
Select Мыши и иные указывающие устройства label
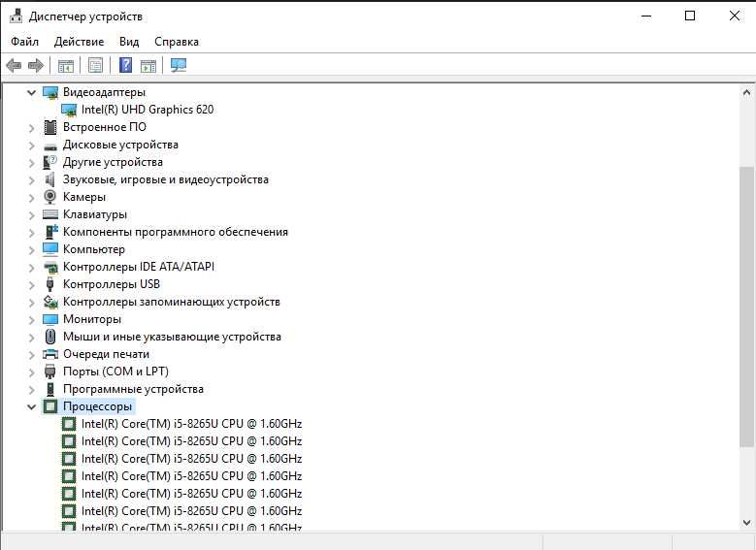(172, 337)
